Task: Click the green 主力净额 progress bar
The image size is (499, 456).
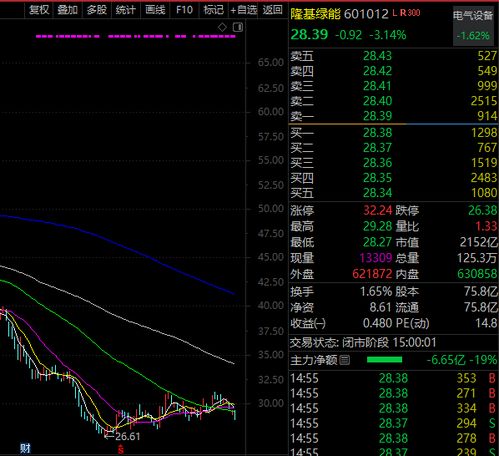Action: [x=384, y=360]
